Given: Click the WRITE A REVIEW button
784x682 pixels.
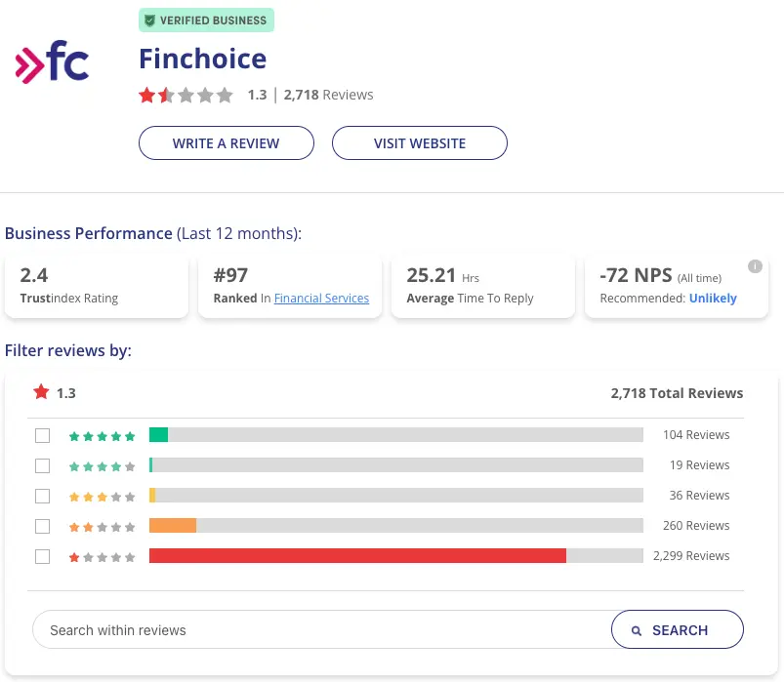Looking at the screenshot, I should [226, 142].
